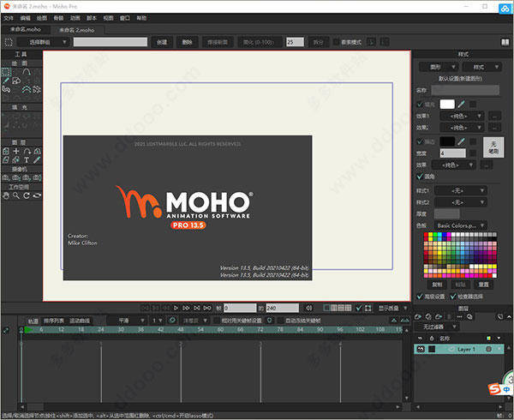Switch to the first untitled .moho document tab
Image resolution: width=514 pixels, height=420 pixels.
point(26,29)
